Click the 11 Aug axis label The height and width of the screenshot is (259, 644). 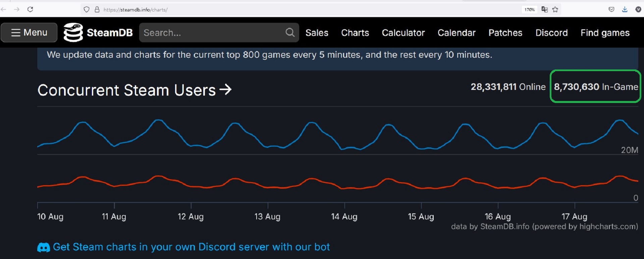pos(114,217)
